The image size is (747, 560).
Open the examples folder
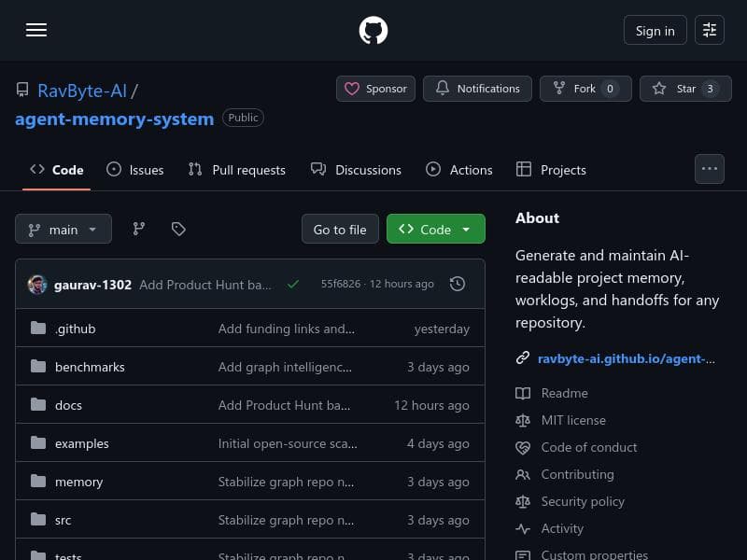click(82, 443)
